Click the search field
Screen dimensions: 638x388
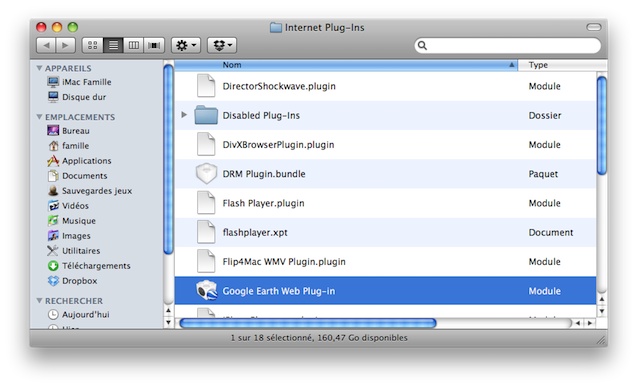(x=507, y=45)
